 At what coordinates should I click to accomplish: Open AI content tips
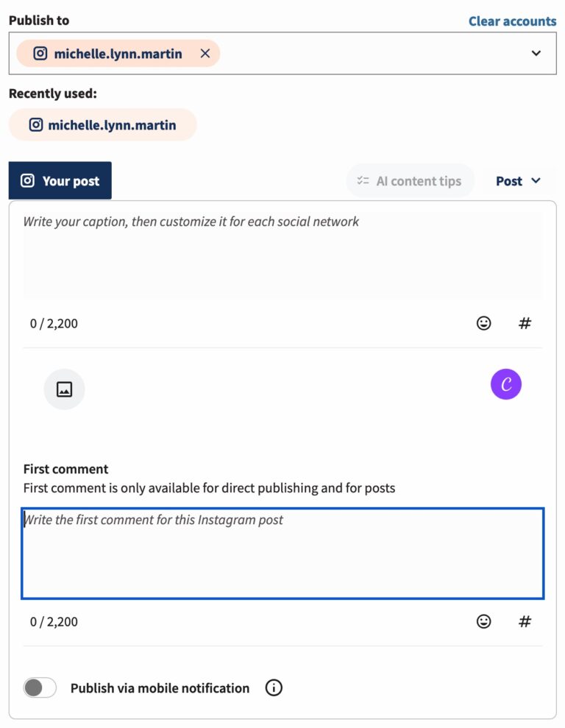click(x=410, y=180)
